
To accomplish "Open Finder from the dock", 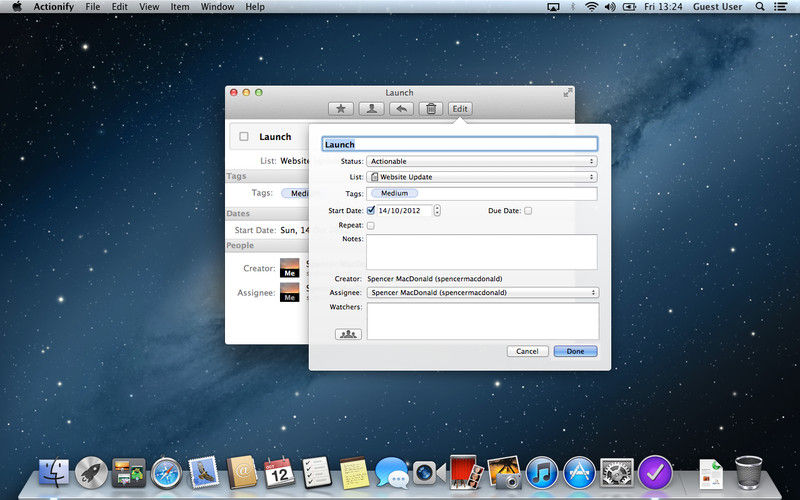I will [x=54, y=472].
